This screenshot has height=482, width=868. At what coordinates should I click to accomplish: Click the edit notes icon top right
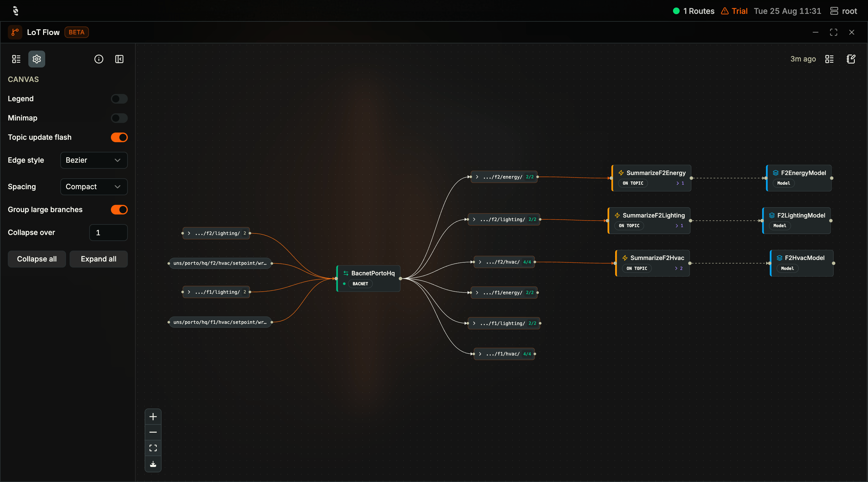click(851, 59)
